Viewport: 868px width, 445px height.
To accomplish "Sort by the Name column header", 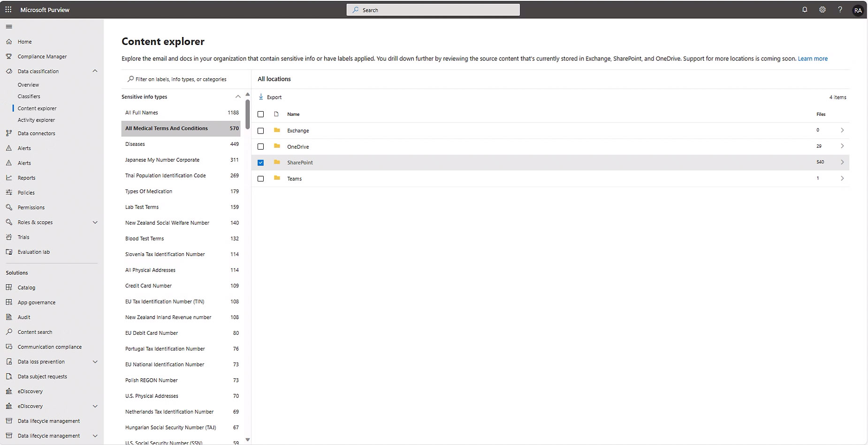I will [x=293, y=114].
